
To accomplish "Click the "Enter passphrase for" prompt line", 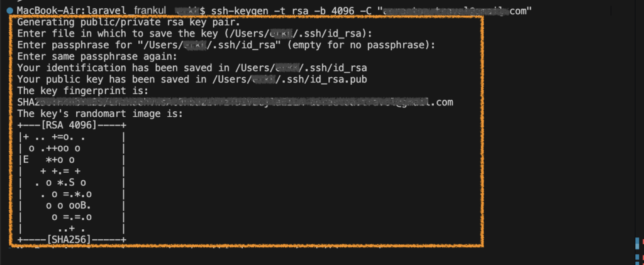I will 226,45.
